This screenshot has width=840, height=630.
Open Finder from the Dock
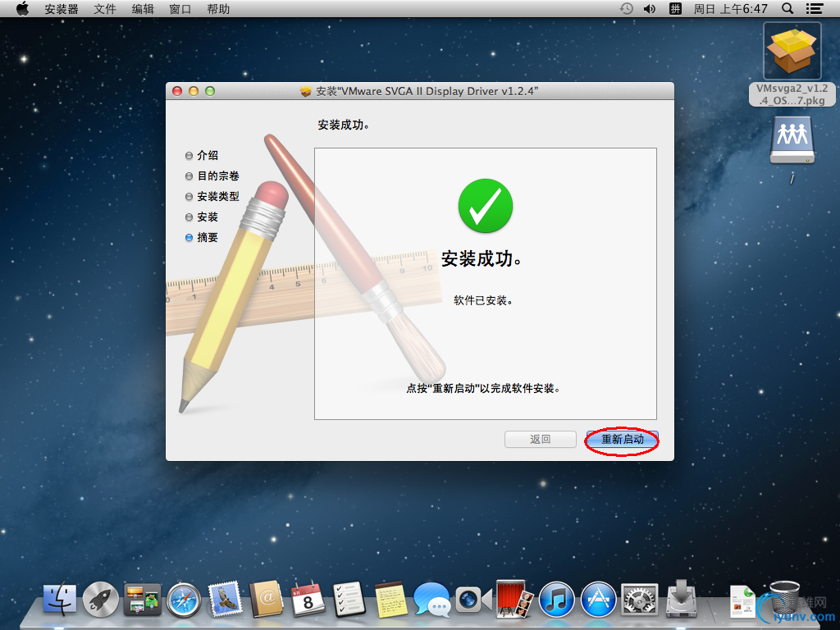59,599
